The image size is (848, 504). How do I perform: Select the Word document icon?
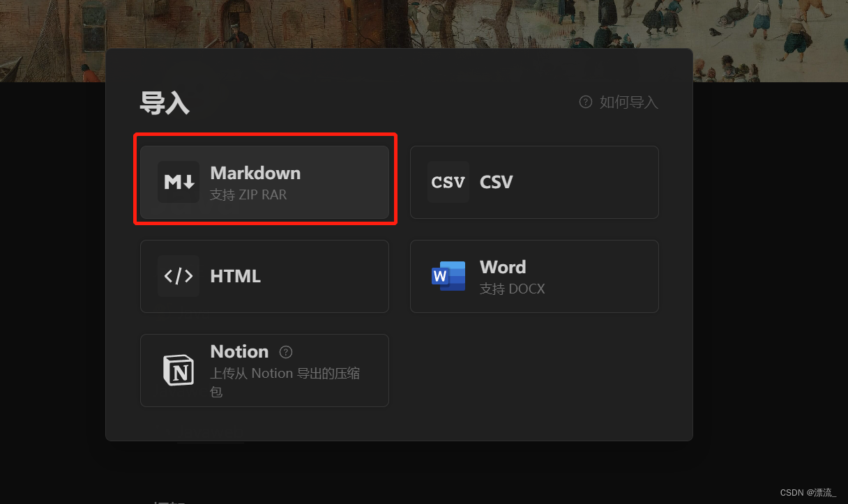(448, 276)
